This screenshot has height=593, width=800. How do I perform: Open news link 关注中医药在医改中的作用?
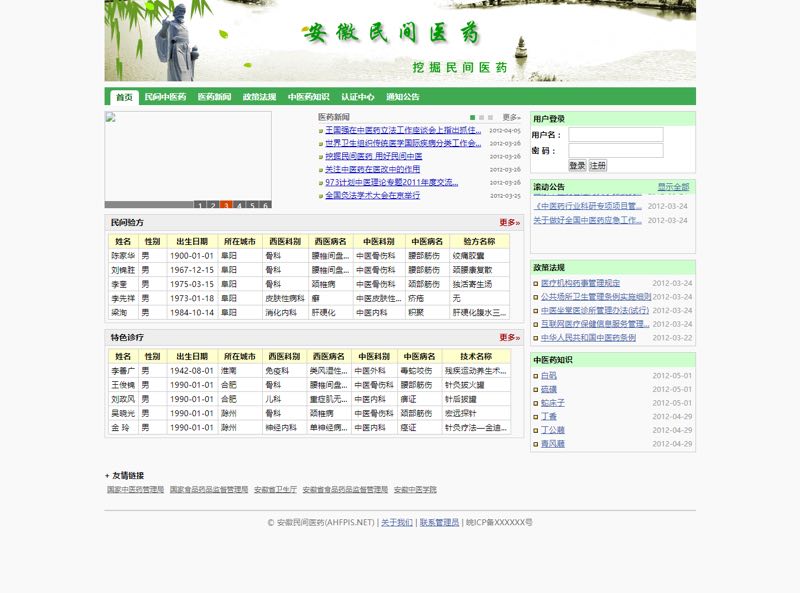tap(372, 170)
